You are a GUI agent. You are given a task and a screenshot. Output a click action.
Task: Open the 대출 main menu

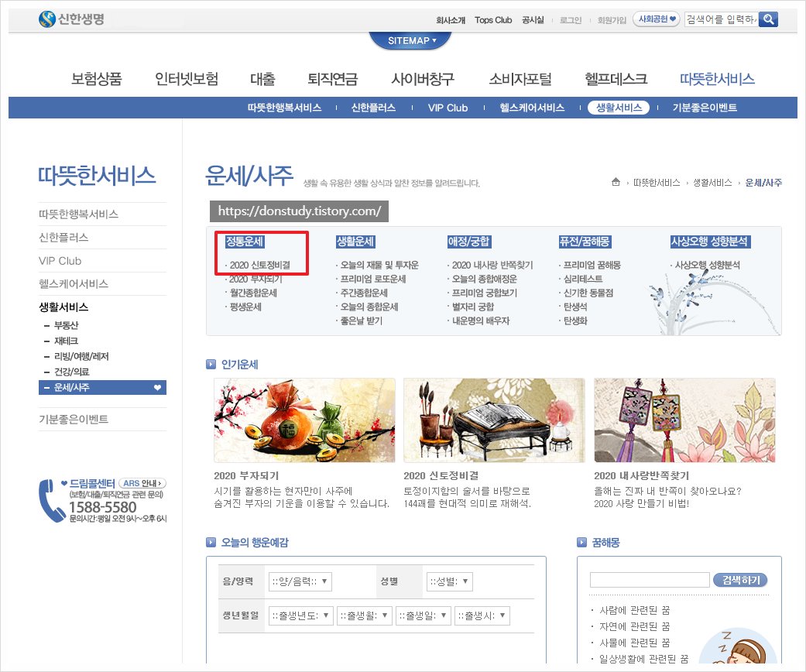pyautogui.click(x=262, y=79)
